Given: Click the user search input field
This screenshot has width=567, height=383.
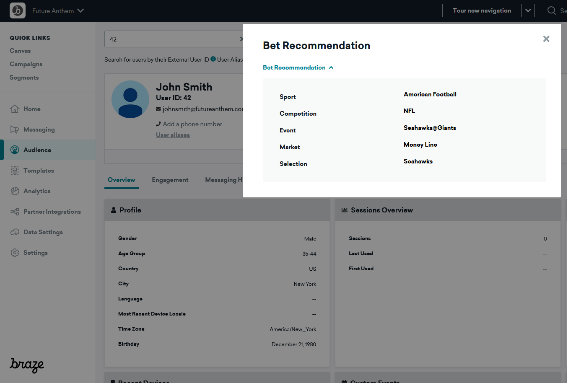Looking at the screenshot, I should tap(174, 39).
